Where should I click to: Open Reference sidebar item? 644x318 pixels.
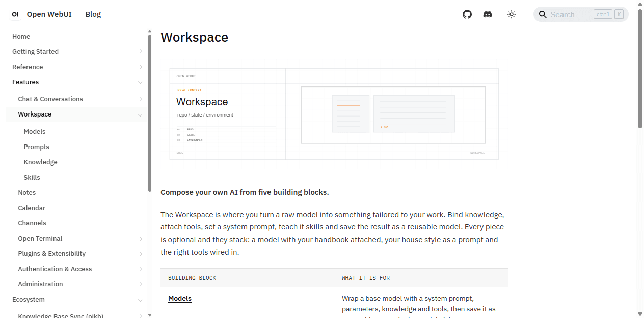[x=28, y=67]
